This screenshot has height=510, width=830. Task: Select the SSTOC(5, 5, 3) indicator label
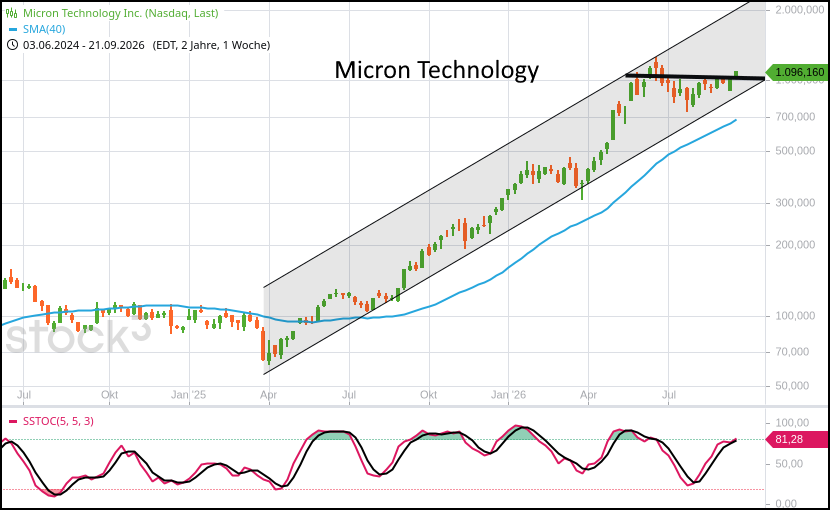pos(58,421)
